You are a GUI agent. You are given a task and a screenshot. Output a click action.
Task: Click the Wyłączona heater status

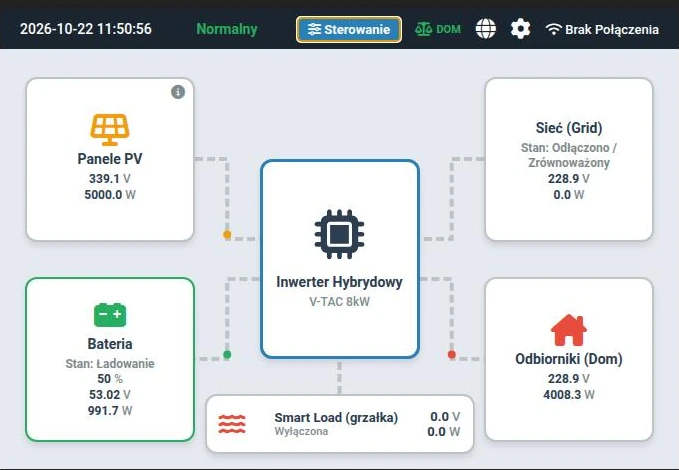[x=301, y=431]
